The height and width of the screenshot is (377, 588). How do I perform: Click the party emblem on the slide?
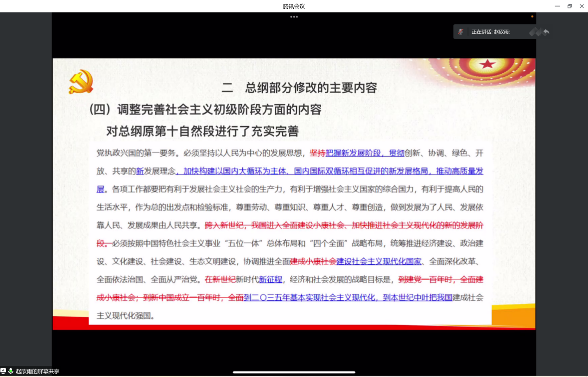pyautogui.click(x=81, y=82)
